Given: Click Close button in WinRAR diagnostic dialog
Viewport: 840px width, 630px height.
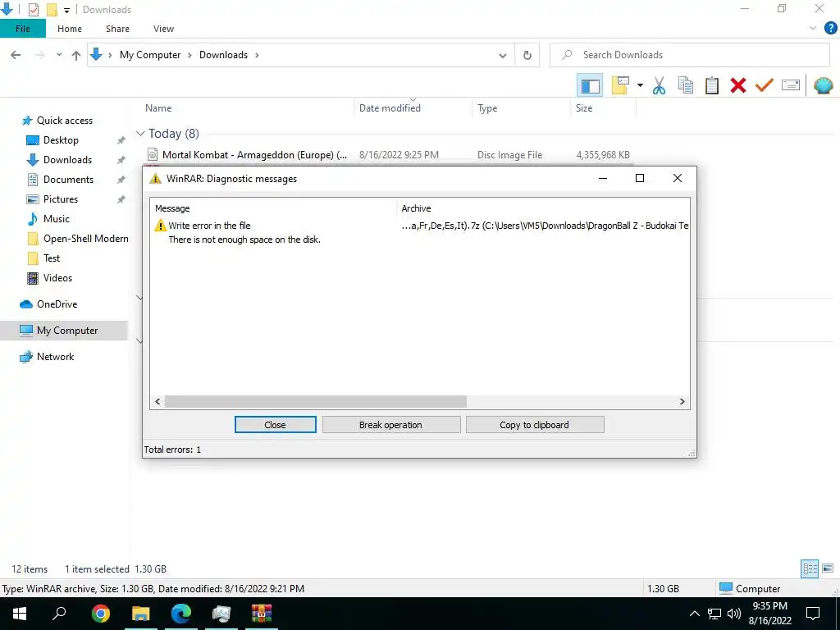Looking at the screenshot, I should point(276,425).
